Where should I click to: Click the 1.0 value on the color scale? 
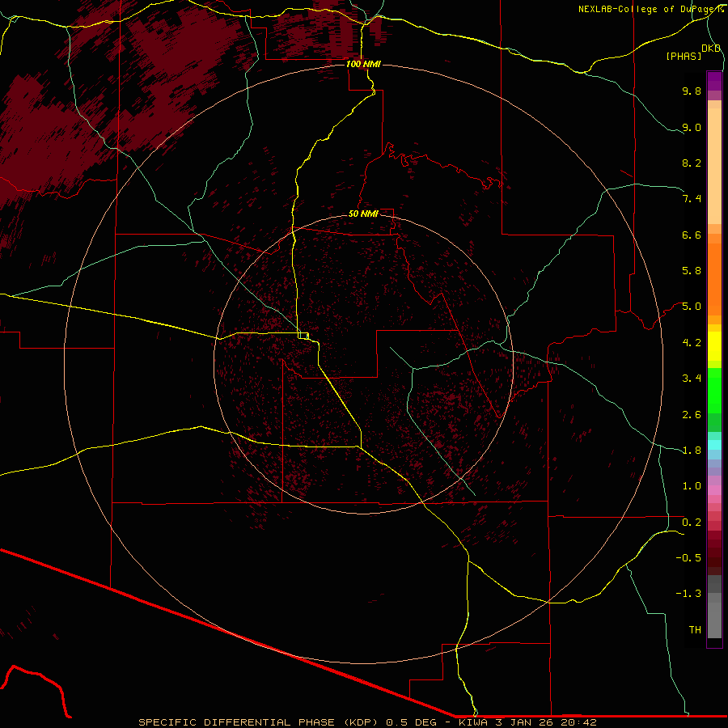point(692,486)
